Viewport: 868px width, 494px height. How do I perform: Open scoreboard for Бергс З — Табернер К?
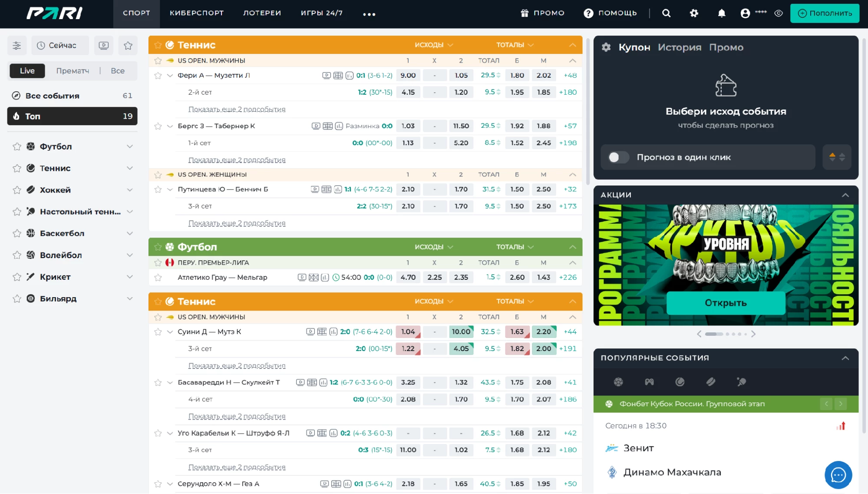click(x=327, y=126)
